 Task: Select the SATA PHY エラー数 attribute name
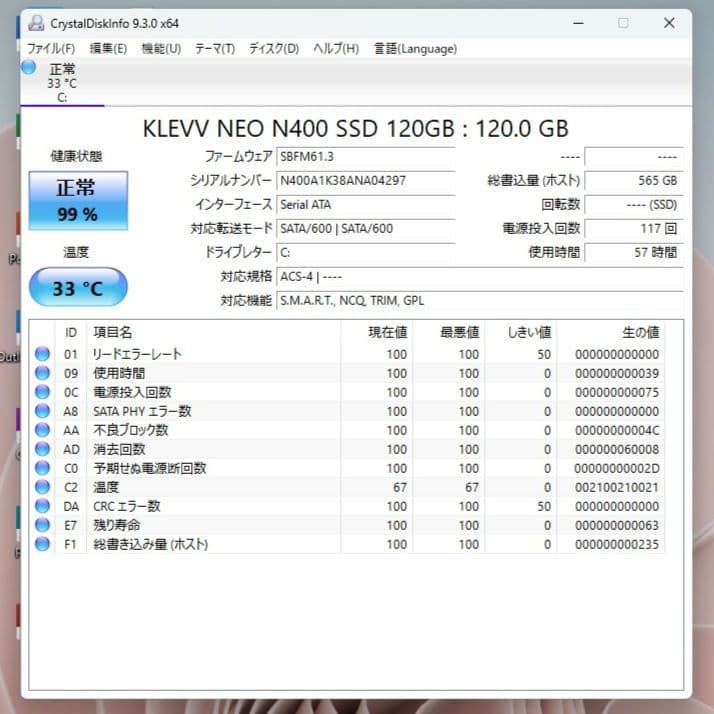pyautogui.click(x=142, y=411)
